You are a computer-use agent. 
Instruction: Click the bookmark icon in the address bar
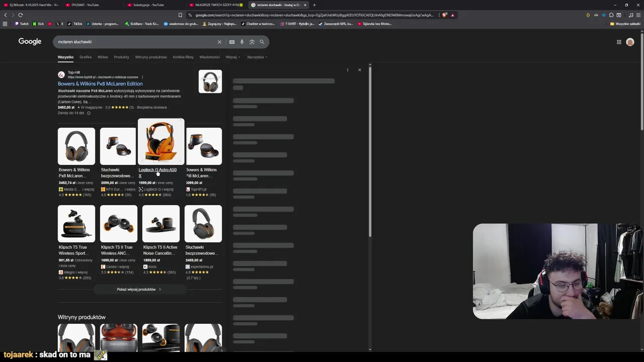click(x=180, y=15)
